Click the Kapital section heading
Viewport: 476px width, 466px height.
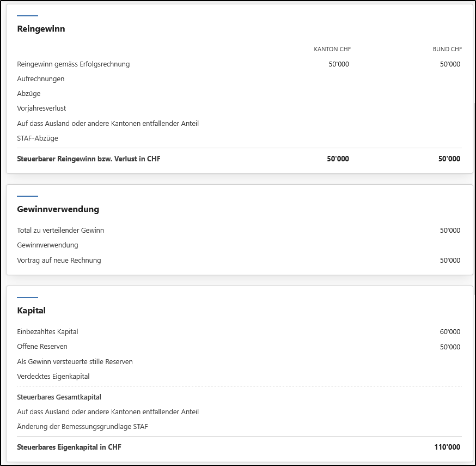pyautogui.click(x=31, y=311)
